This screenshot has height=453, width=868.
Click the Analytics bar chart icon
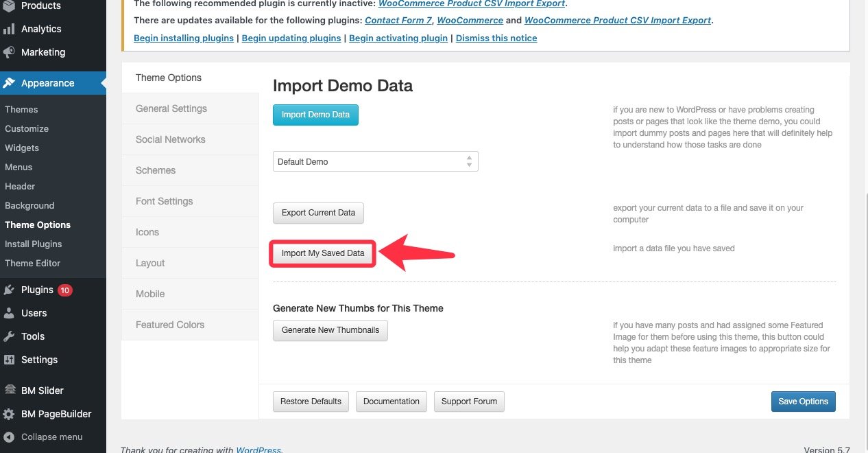pos(9,29)
